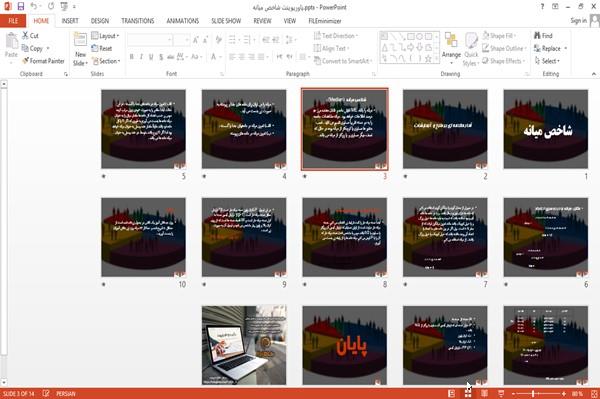Image resolution: width=600 pixels, height=399 pixels.
Task: Expand the Replace dropdown arrow
Action: point(565,48)
